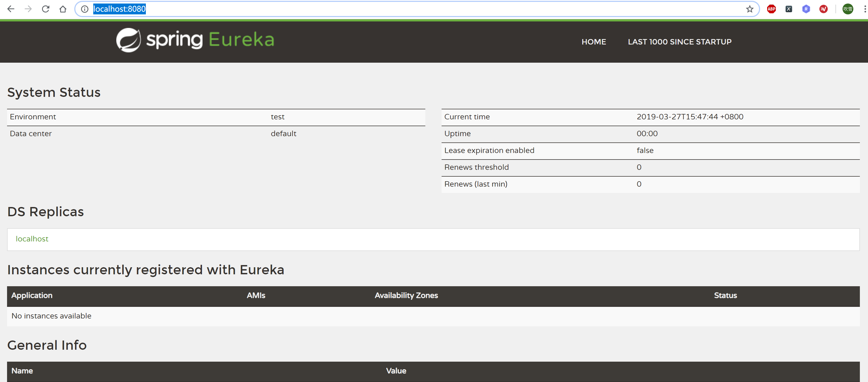Click the browser forward arrow
Screen dimensions: 868x382
[28, 9]
